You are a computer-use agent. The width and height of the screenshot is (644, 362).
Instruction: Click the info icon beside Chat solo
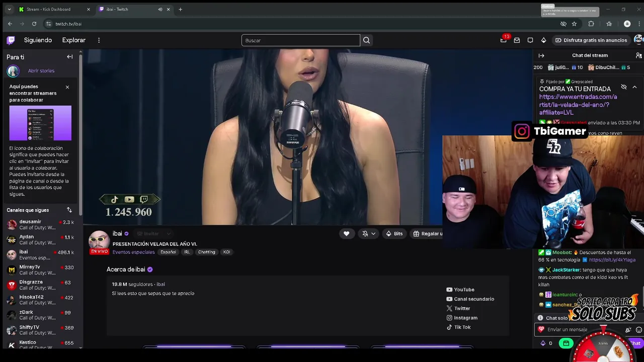[x=540, y=318]
